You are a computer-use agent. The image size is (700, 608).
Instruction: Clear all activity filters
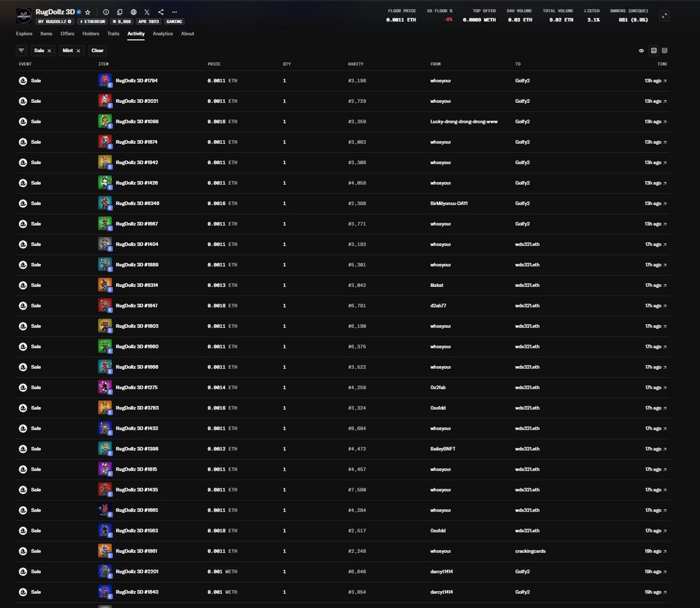click(97, 50)
